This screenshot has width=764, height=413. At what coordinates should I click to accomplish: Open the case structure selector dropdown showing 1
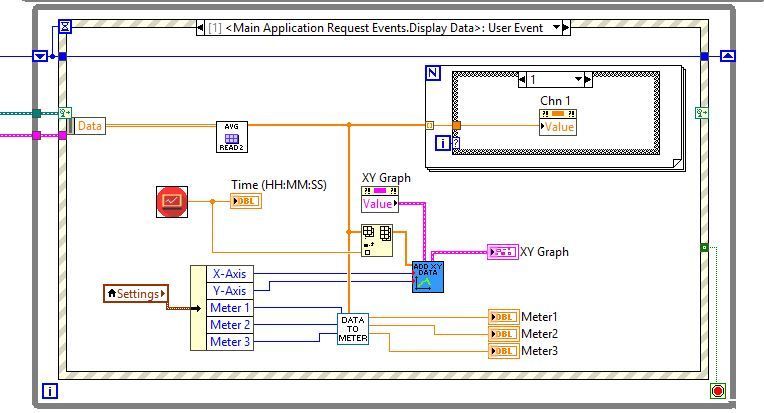[x=578, y=79]
